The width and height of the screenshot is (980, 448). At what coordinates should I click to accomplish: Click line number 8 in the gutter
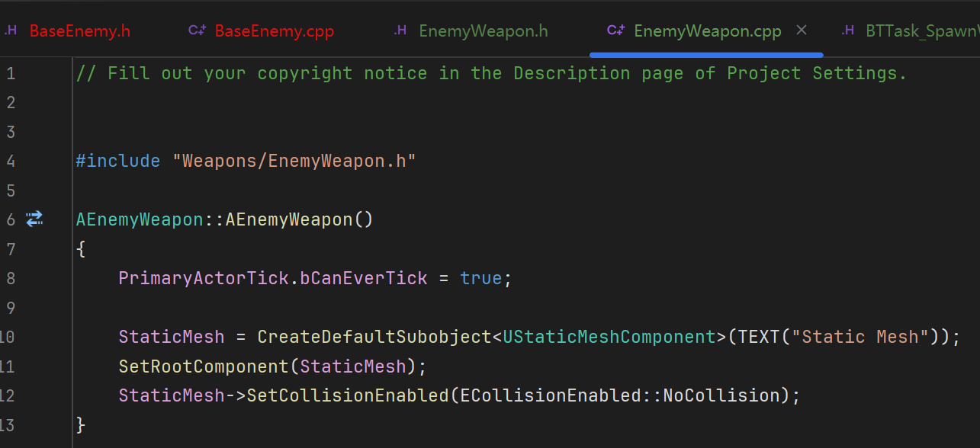(x=11, y=278)
